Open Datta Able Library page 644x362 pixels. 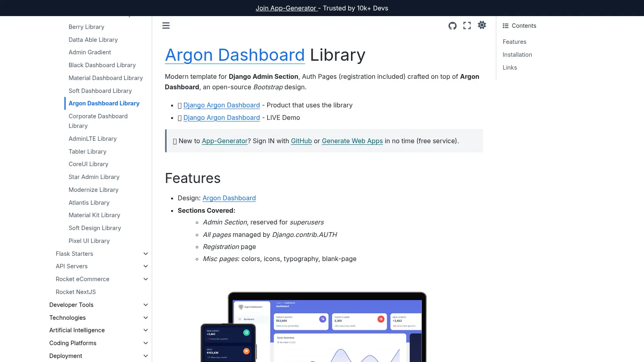[x=93, y=40]
